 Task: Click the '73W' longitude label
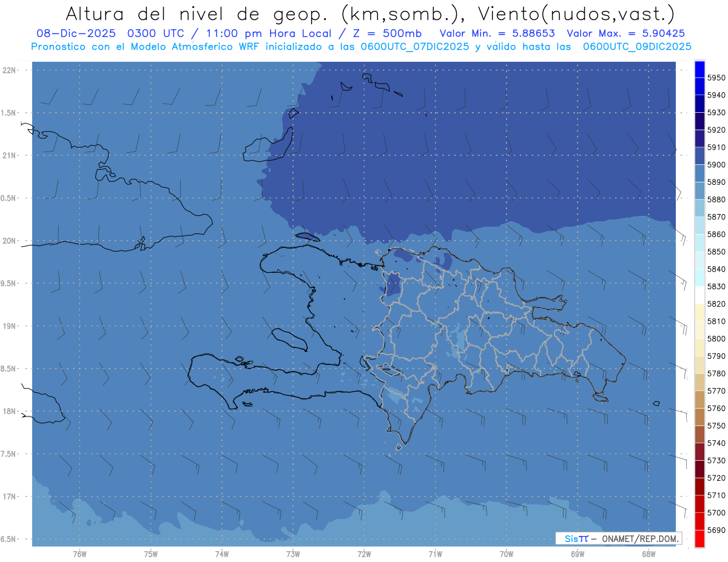(x=293, y=554)
